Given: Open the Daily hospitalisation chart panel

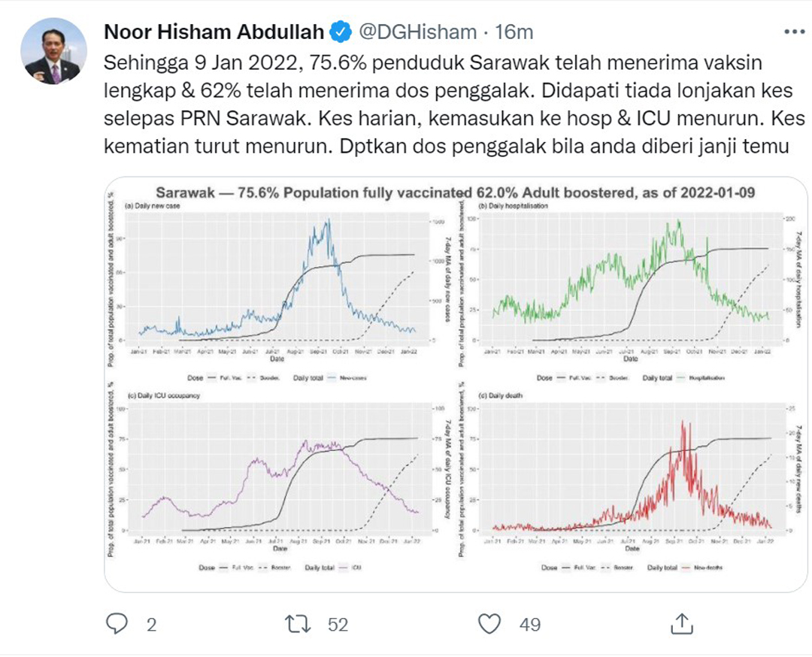Looking at the screenshot, I should coord(630,292).
